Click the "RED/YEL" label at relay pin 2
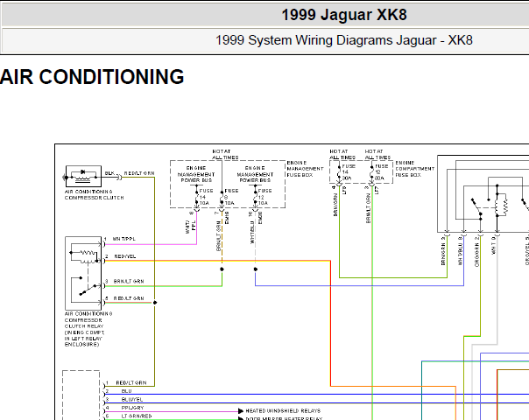529x420 pixels. coord(125,256)
